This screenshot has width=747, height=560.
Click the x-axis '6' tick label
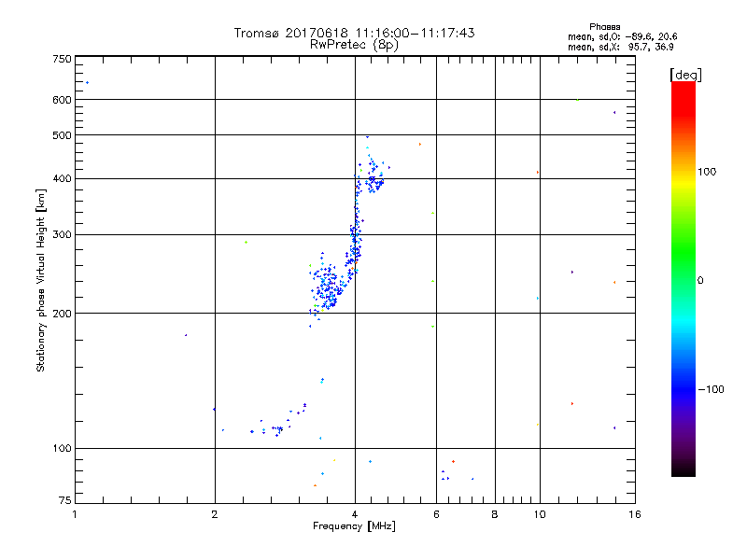point(436,514)
